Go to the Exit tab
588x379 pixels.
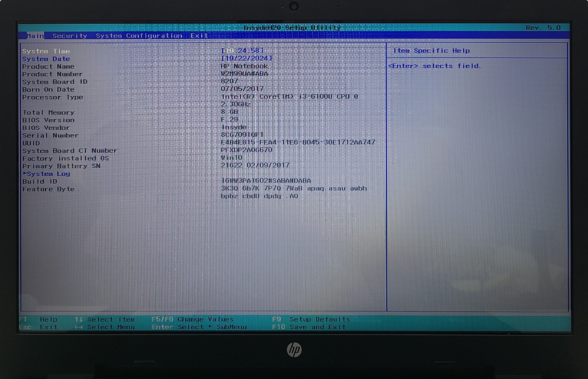[x=199, y=36]
